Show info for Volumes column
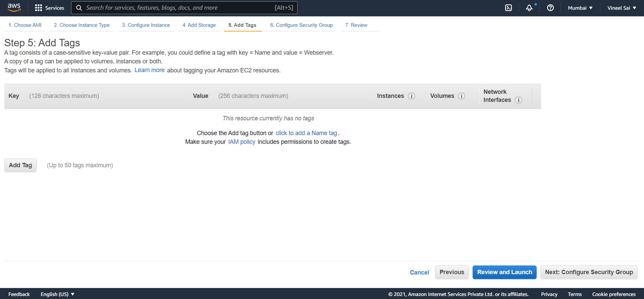This screenshot has height=299, width=644. pos(462,96)
